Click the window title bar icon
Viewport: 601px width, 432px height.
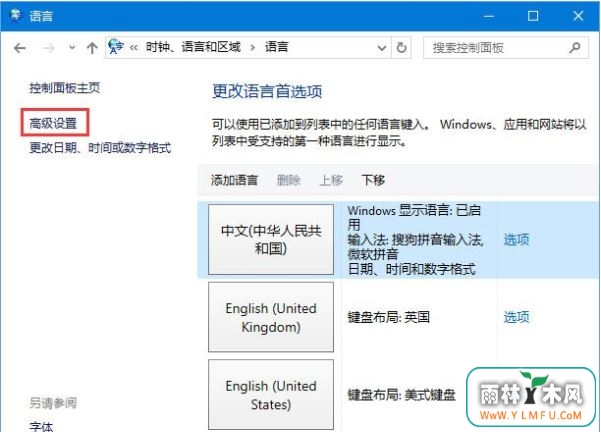16,16
